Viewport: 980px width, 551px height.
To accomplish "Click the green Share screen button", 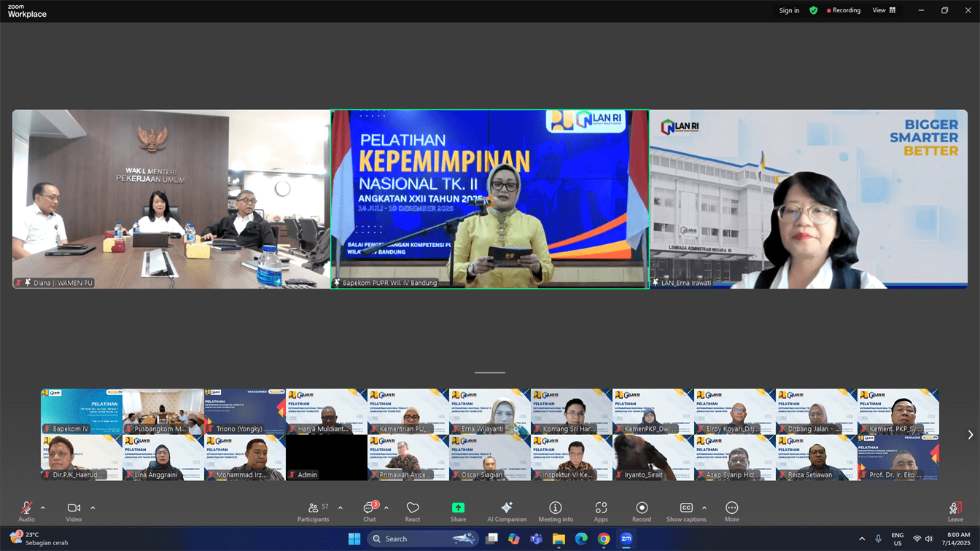I will 458,512.
